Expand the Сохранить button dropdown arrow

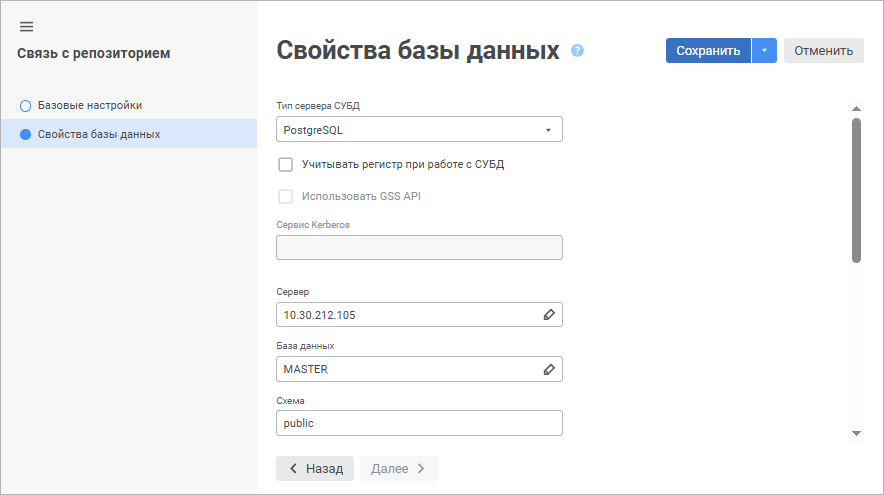(764, 51)
